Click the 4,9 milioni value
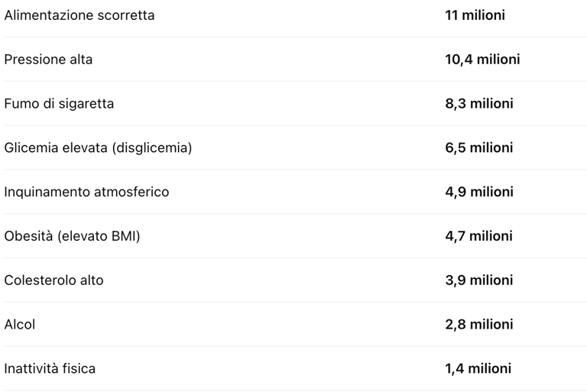 pyautogui.click(x=478, y=192)
